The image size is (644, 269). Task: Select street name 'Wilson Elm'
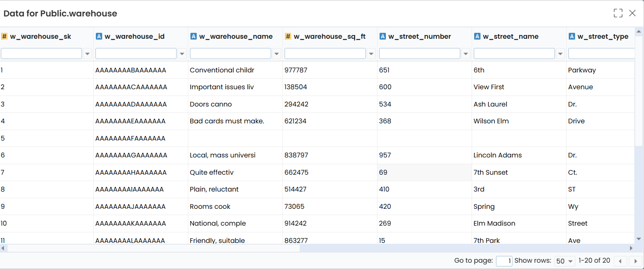coord(519,121)
